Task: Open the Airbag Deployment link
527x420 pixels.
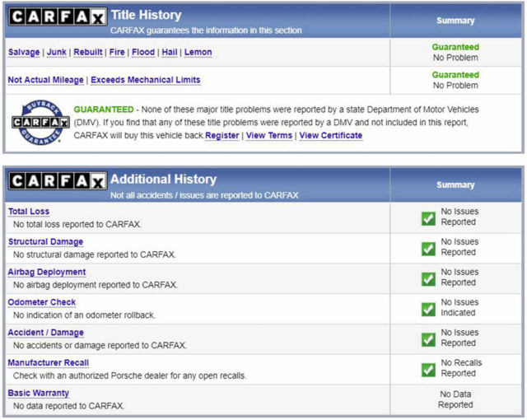Action: 47,272
